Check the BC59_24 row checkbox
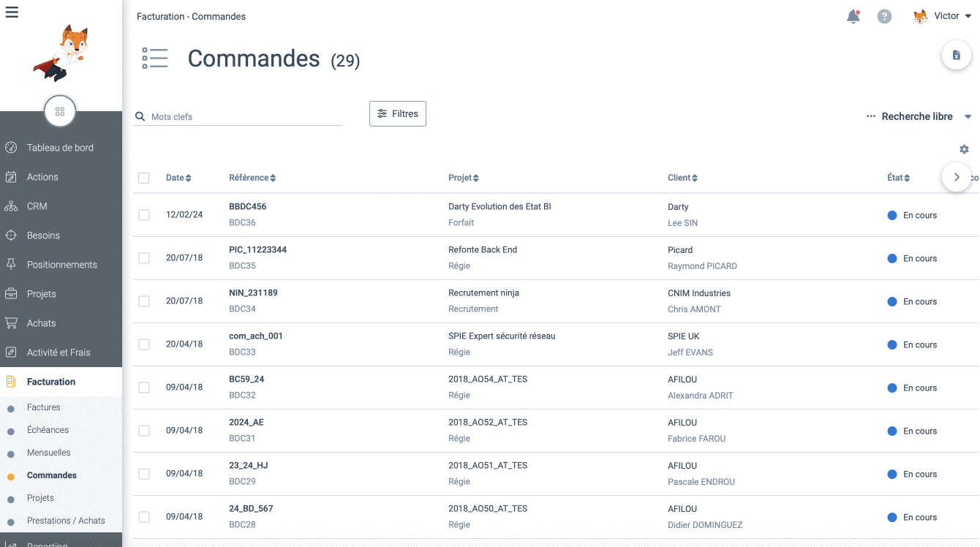The width and height of the screenshot is (980, 547). click(144, 388)
